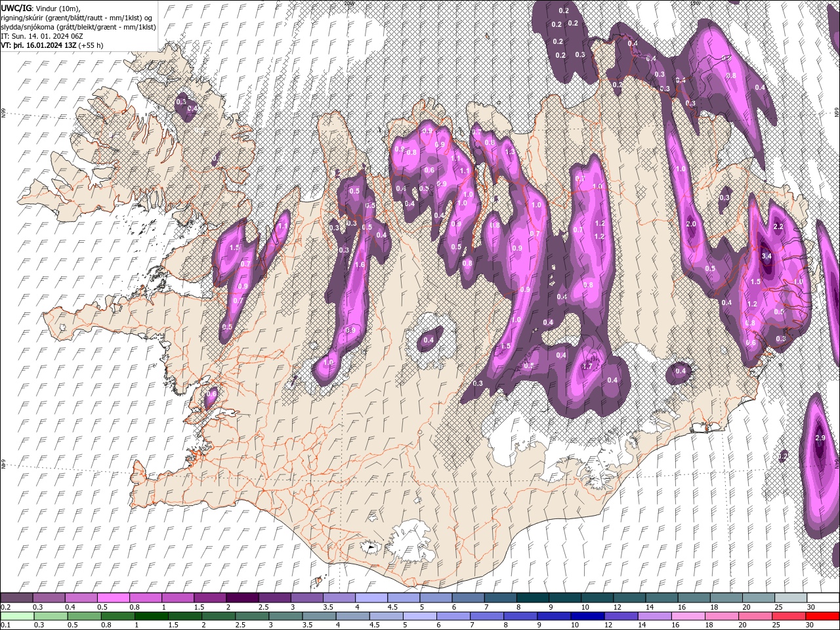840x630 pixels.
Task: Click the '2.9' snowfall value offshore east
Action: 820,438
